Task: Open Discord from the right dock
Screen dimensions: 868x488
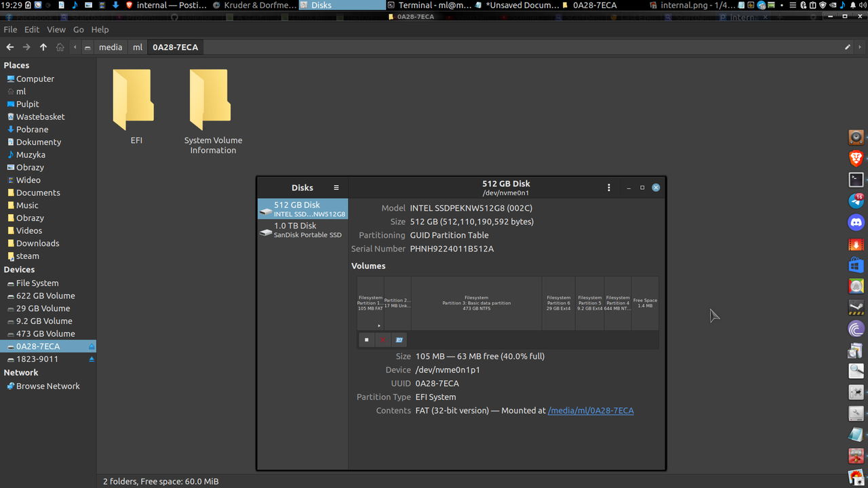Action: [x=856, y=222]
